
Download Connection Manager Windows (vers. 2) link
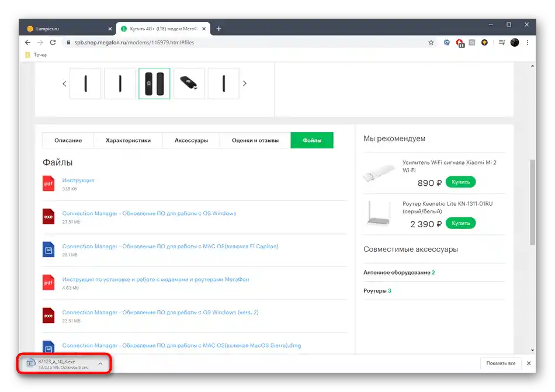[160, 313]
